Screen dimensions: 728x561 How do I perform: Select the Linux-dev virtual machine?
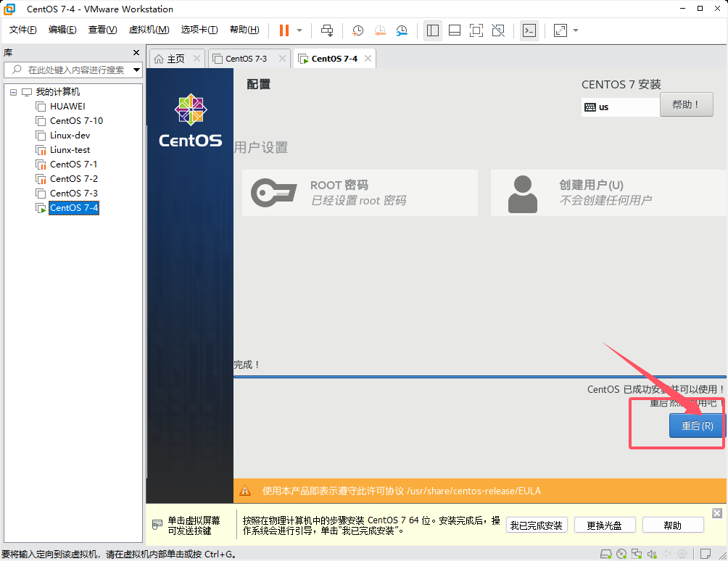[x=70, y=136]
